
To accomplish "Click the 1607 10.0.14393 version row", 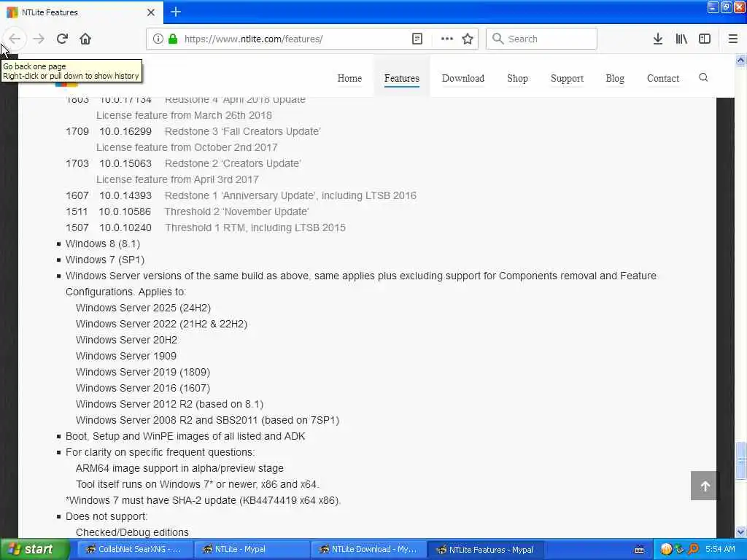I will point(241,195).
